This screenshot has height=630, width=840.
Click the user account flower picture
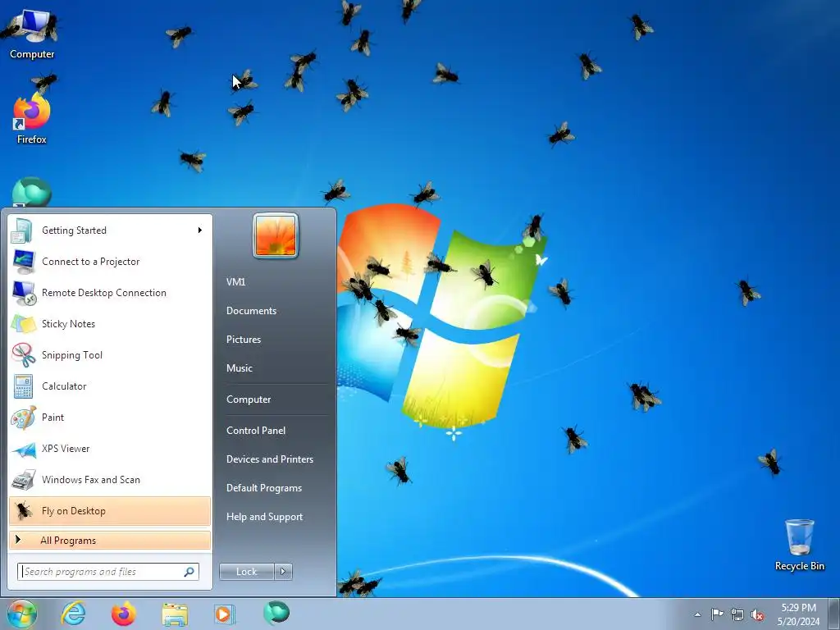pos(276,235)
